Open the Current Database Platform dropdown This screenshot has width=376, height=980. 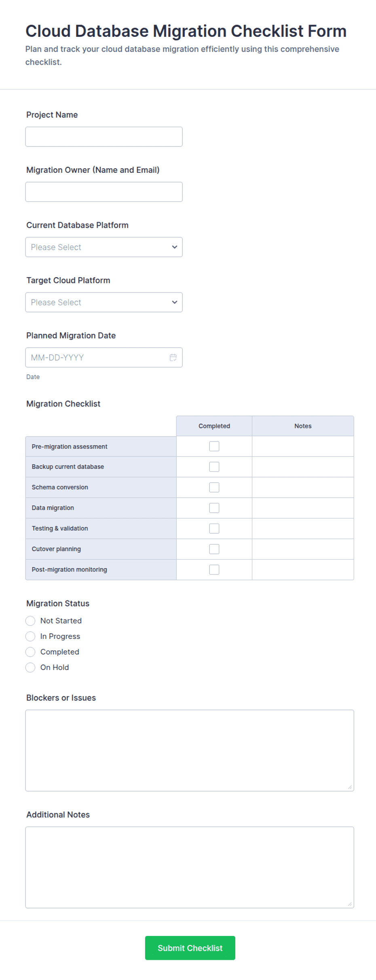(104, 247)
